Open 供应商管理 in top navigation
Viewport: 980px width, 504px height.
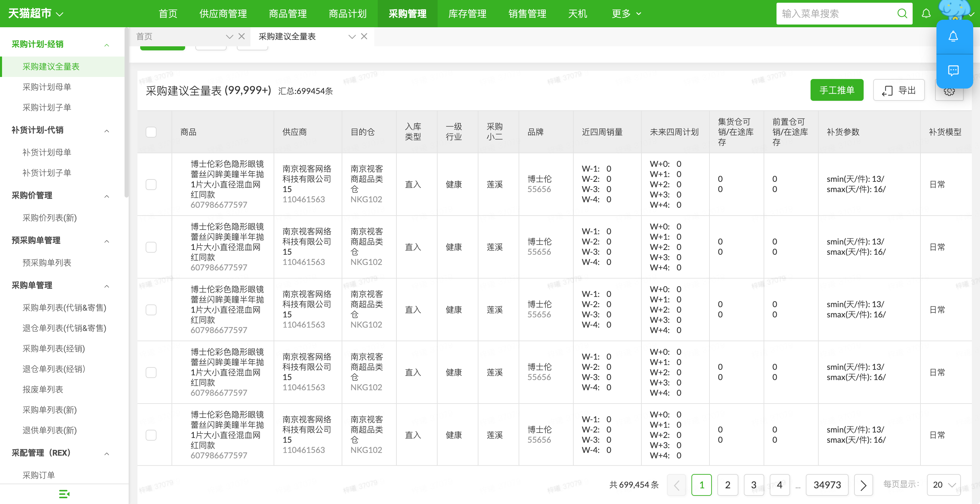[x=223, y=14]
